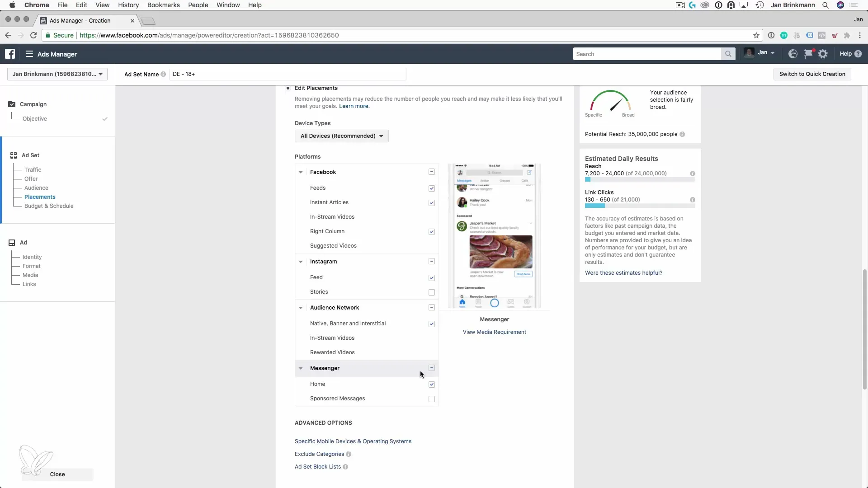The image size is (868, 488).
Task: Click the Messenger placement preview thumbnail
Action: click(x=494, y=236)
